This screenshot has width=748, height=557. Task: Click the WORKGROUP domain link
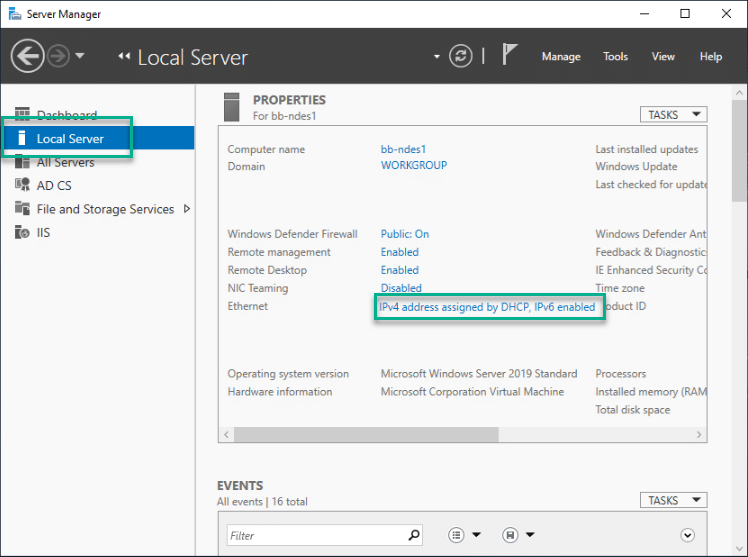pos(414,165)
